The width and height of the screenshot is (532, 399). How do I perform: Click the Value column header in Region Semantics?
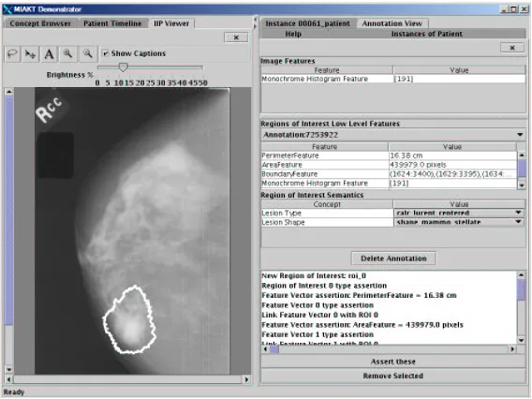[459, 204]
